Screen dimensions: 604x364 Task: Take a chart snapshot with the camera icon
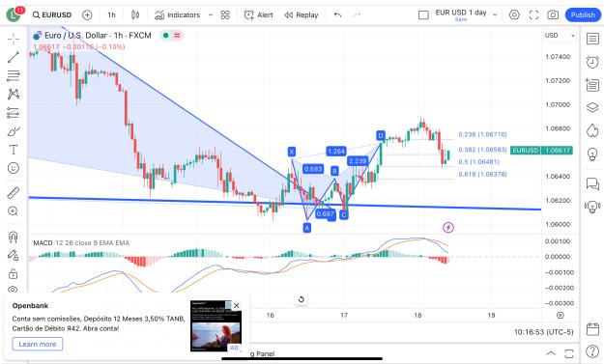point(553,15)
